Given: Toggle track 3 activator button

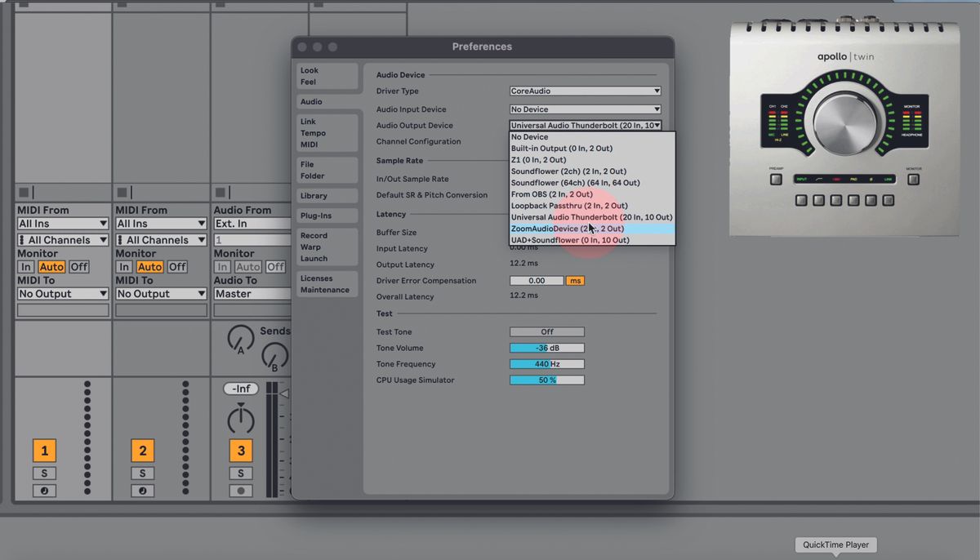Looking at the screenshot, I should pyautogui.click(x=240, y=451).
